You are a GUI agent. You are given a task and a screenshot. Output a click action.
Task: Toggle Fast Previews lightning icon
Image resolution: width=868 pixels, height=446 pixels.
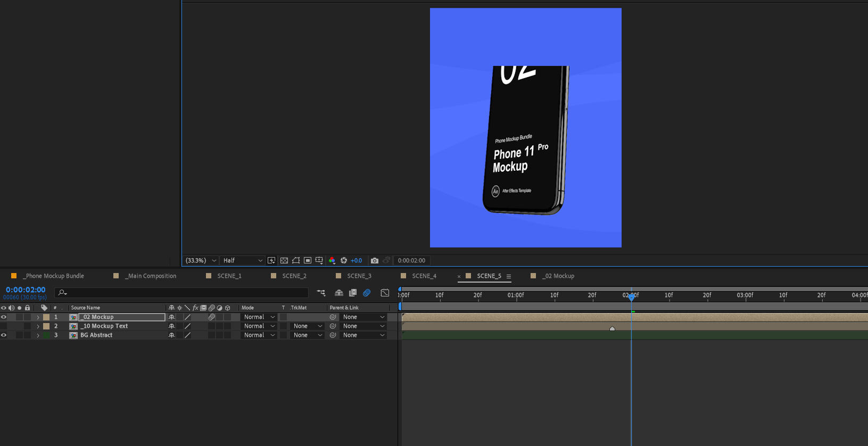[x=271, y=260]
